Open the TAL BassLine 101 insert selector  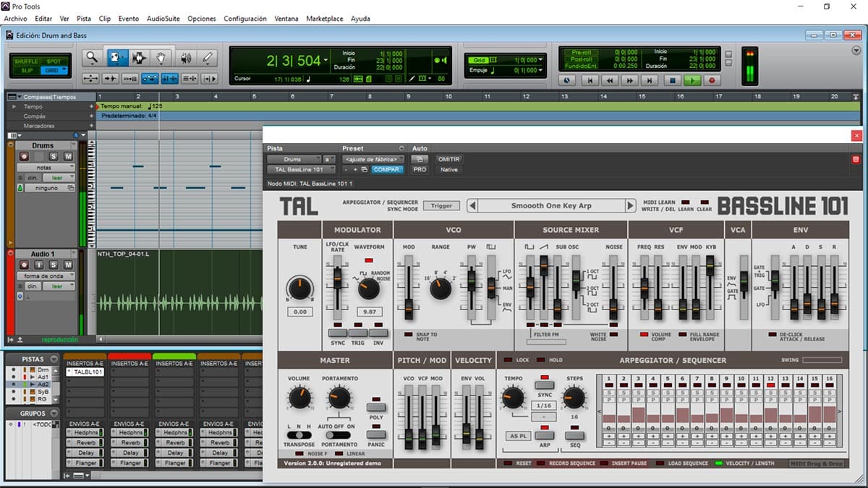tap(301, 169)
